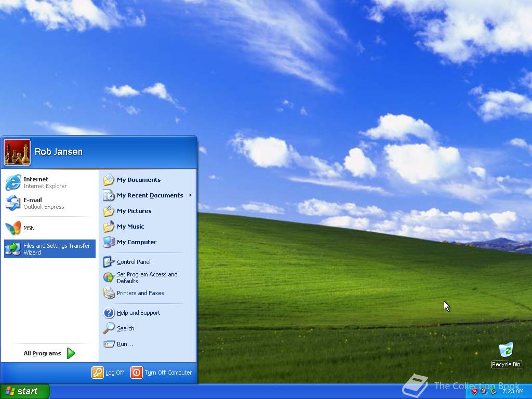
Task: Click the red Security Center shield tray icon
Action: point(475,392)
